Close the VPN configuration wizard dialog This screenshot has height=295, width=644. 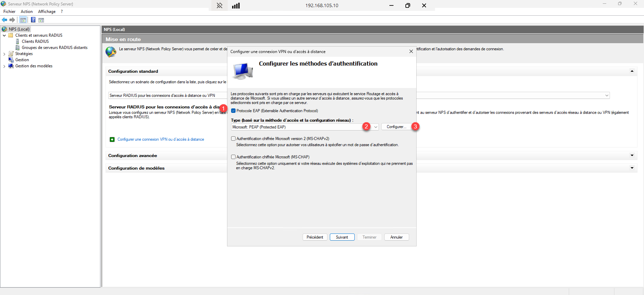pyautogui.click(x=411, y=51)
